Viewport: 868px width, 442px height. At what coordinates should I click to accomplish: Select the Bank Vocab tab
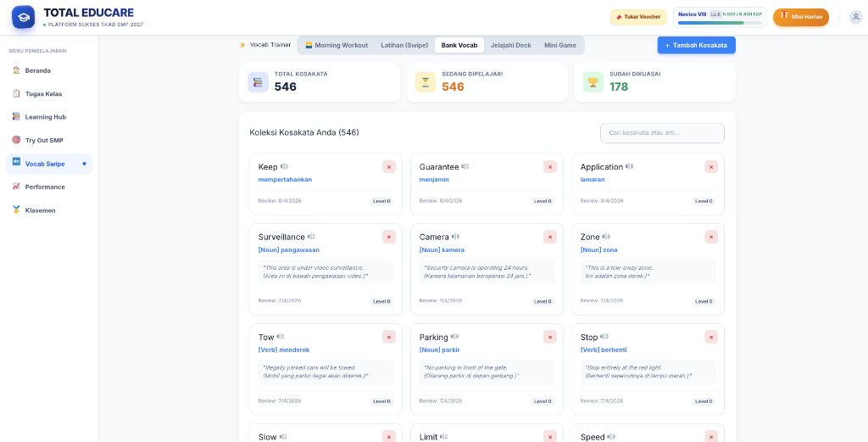[459, 46]
